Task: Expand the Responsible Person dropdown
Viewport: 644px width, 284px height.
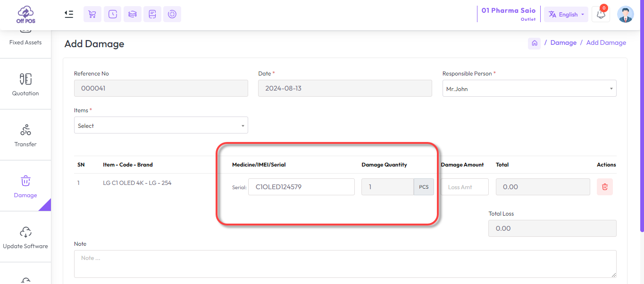Action: click(x=529, y=89)
